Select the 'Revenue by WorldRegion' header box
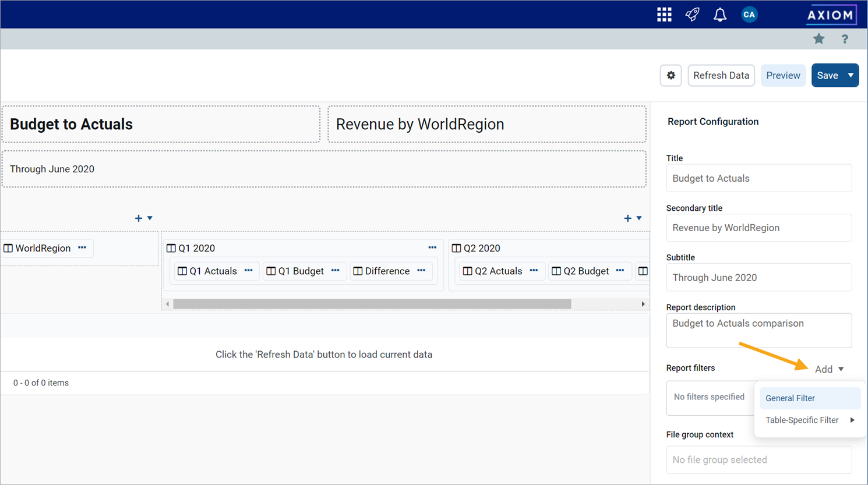The image size is (868, 485). tap(487, 124)
